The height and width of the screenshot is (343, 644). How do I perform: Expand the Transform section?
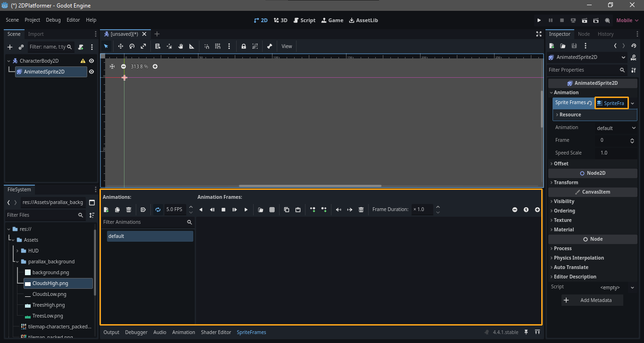pos(566,182)
